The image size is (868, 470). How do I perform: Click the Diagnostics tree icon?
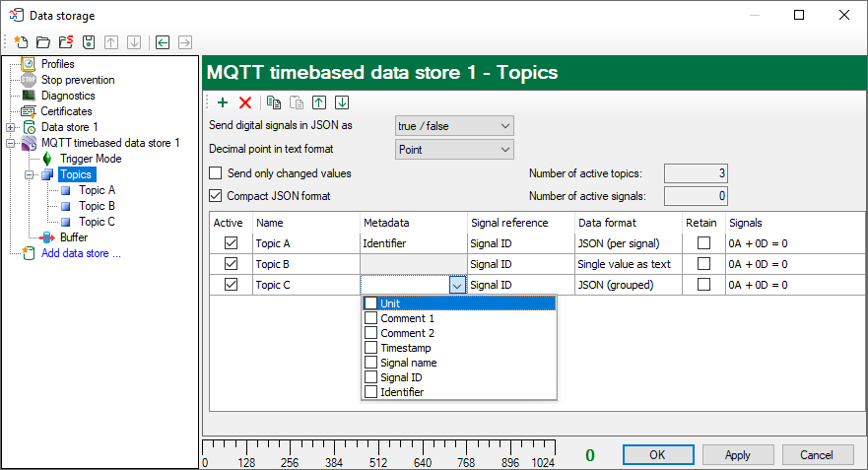pyautogui.click(x=29, y=96)
